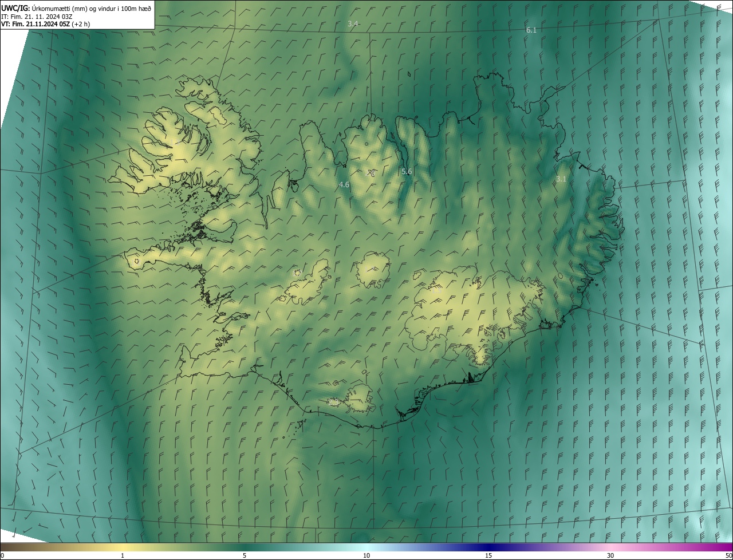Click the '3.4' value label on the map
The image size is (733, 560).
353,24
